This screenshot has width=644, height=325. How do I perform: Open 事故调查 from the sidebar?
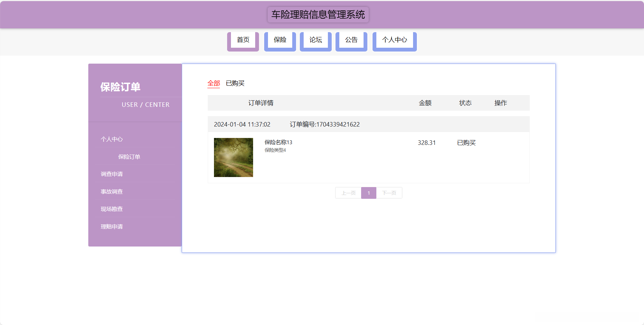coord(111,192)
